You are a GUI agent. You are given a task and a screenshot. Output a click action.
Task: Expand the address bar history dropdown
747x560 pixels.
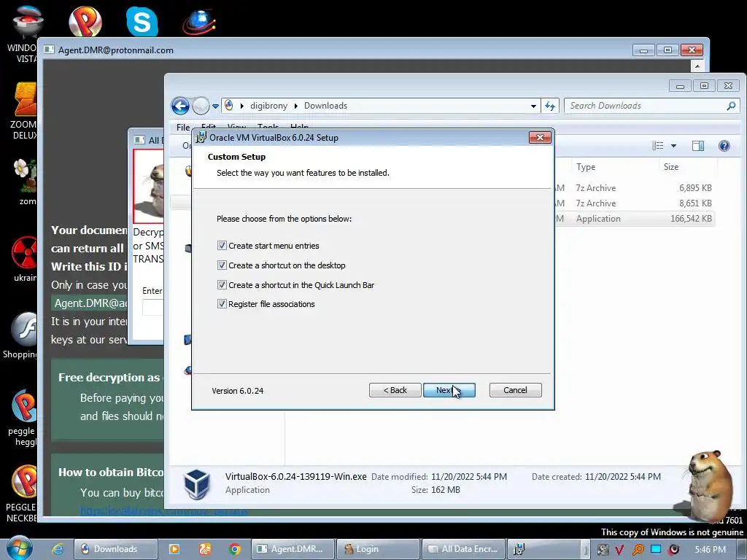coord(533,106)
